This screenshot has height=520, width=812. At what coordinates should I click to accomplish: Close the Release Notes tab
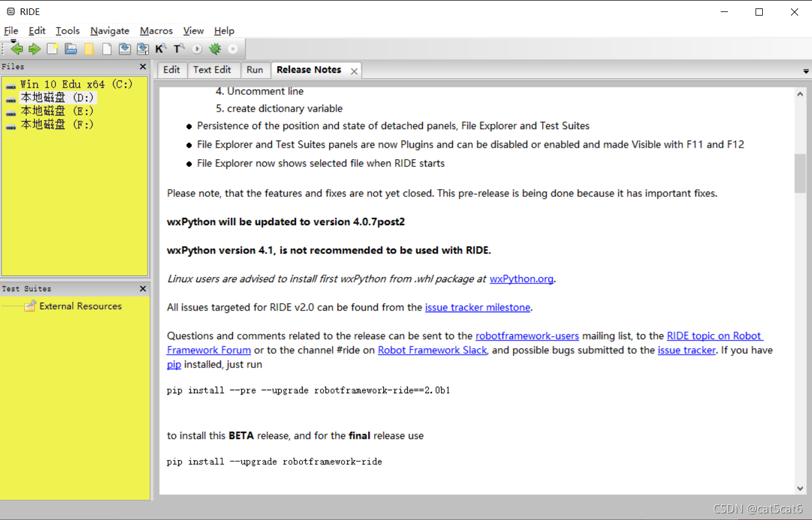[x=354, y=70]
